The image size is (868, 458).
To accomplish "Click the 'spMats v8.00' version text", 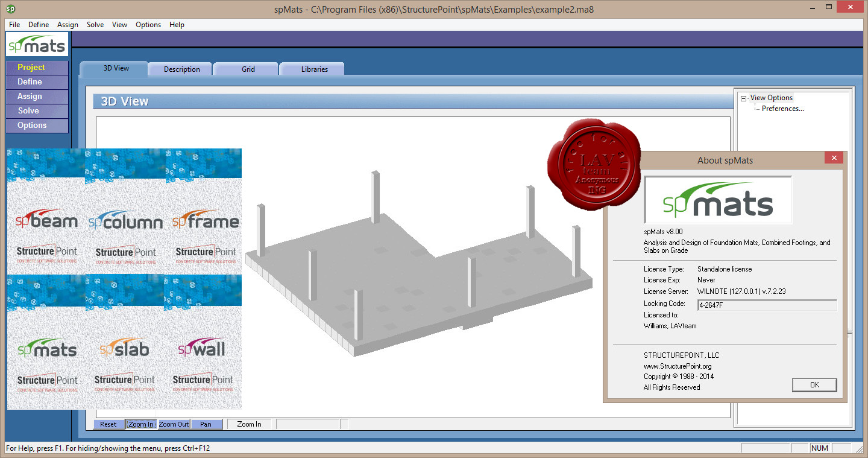I will 663,231.
